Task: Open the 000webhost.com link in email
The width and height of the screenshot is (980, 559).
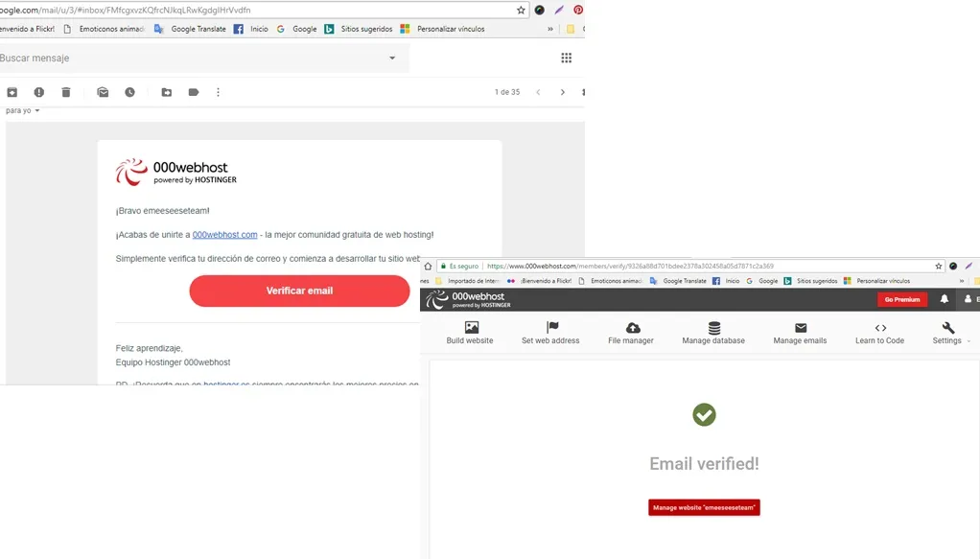Action: tap(224, 235)
